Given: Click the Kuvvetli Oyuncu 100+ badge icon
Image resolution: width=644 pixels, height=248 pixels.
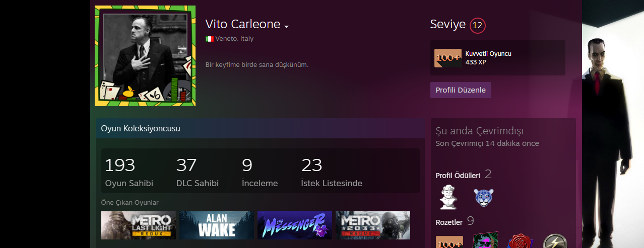Looking at the screenshot, I should tap(448, 58).
